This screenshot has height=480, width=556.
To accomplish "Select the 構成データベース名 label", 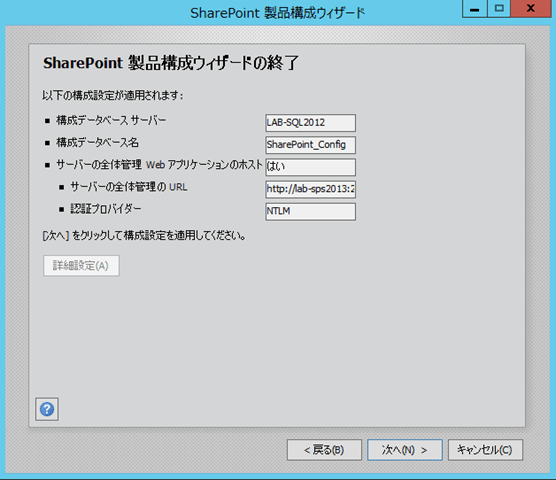I will click(x=97, y=143).
